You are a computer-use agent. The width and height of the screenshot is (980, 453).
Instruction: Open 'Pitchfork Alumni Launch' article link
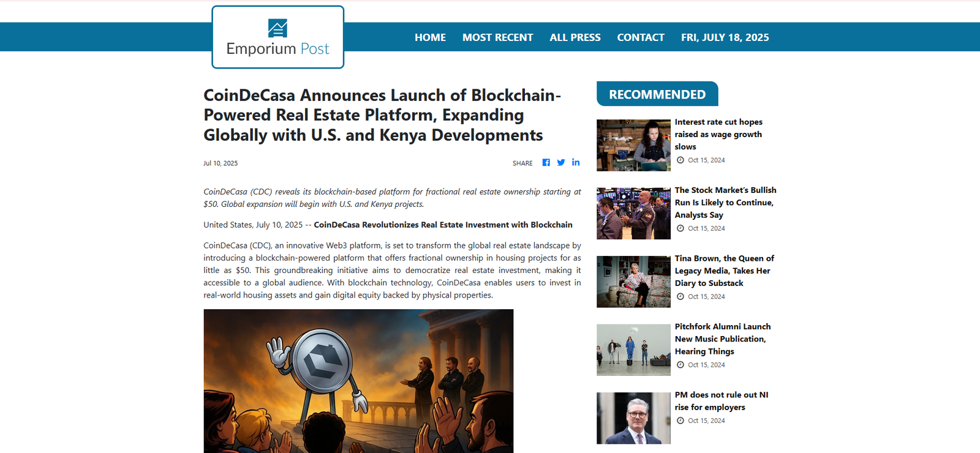[x=723, y=339]
